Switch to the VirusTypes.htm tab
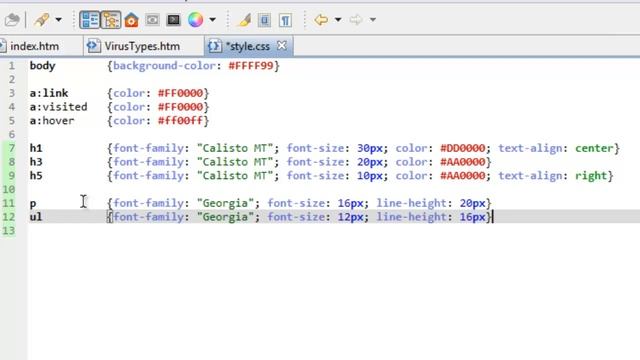This screenshot has height=360, width=640. 142,46
